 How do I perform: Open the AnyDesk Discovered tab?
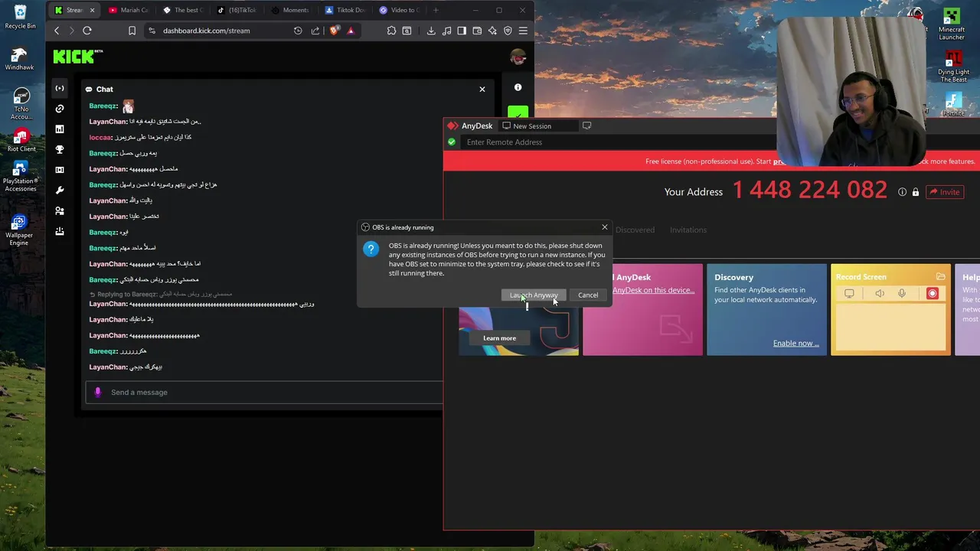[x=635, y=230]
